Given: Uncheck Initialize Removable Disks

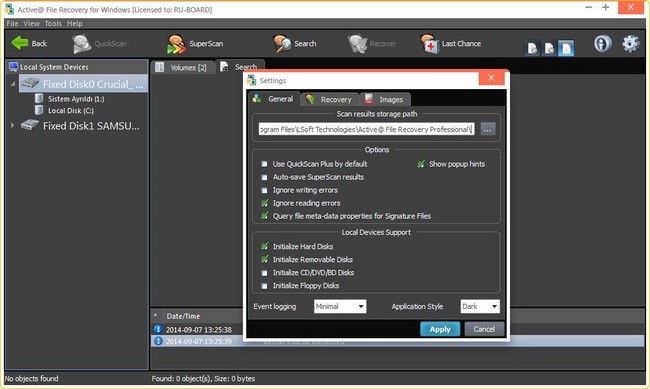Looking at the screenshot, I should (264, 259).
